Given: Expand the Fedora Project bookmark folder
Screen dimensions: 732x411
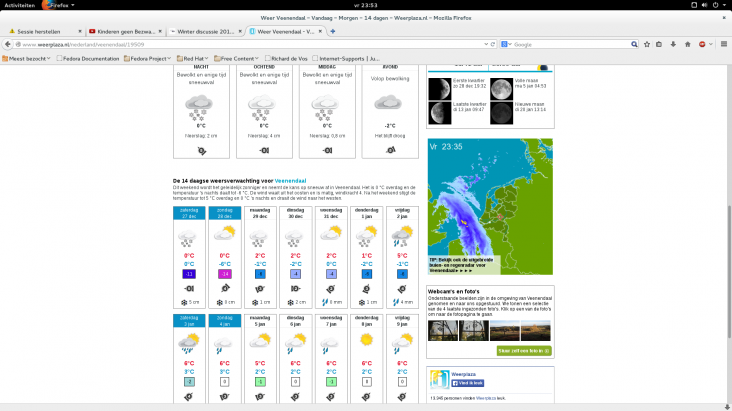Looking at the screenshot, I should [147, 58].
